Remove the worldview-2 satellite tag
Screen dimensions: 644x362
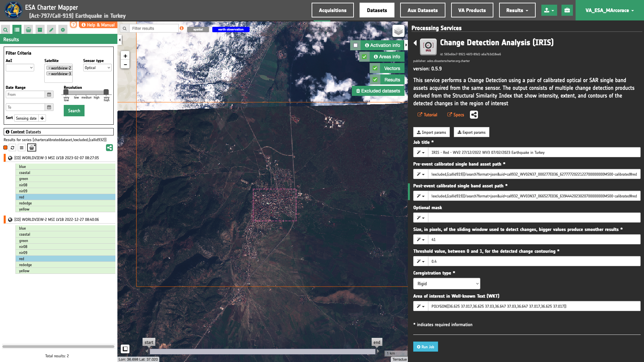coord(49,68)
